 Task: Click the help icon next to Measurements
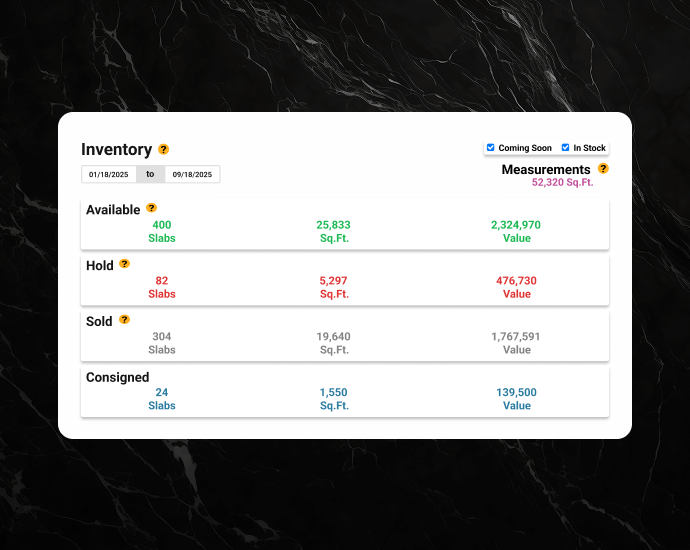(x=603, y=168)
